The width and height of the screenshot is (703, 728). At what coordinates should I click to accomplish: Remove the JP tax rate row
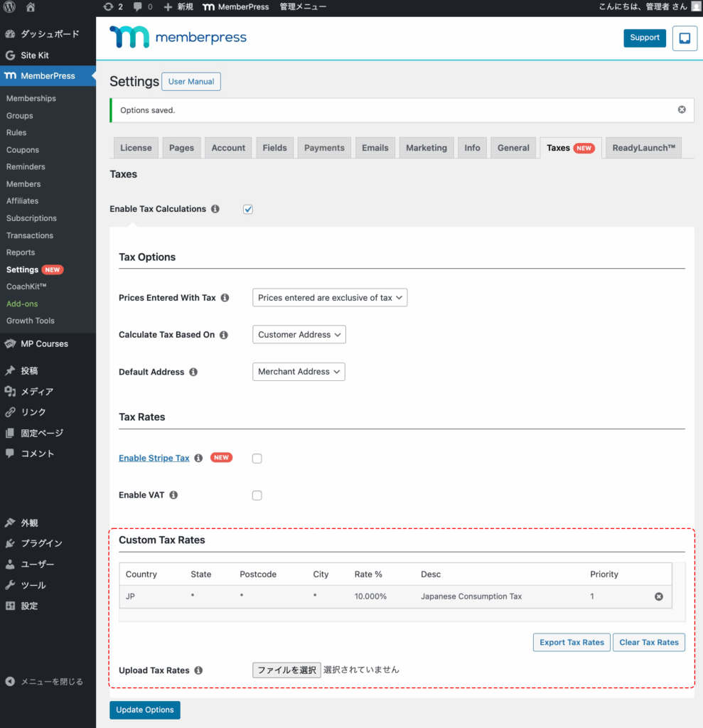click(x=658, y=596)
